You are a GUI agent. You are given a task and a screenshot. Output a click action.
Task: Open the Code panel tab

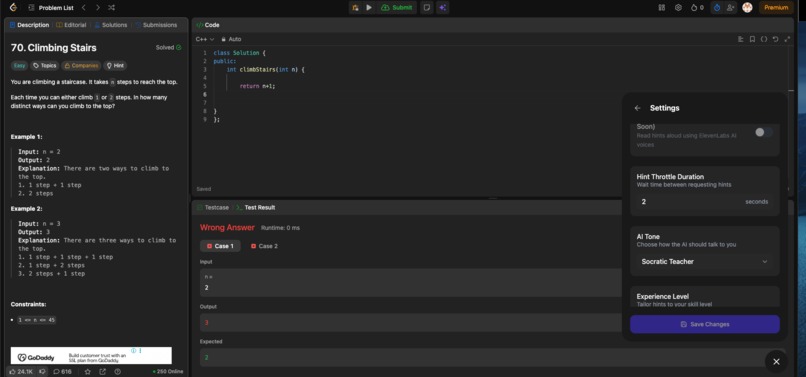(x=208, y=25)
